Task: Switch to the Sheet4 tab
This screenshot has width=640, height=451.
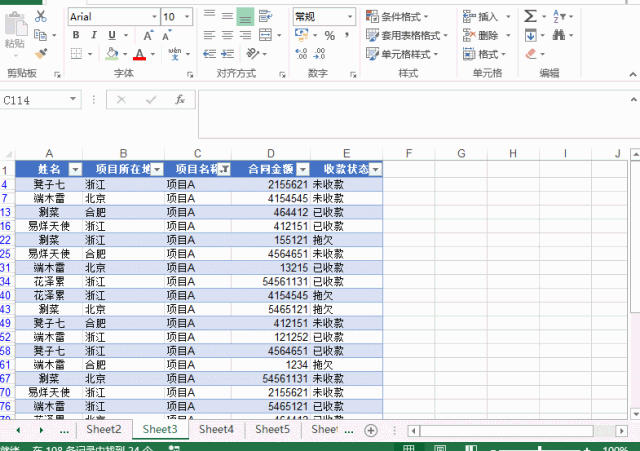Action: click(x=216, y=429)
